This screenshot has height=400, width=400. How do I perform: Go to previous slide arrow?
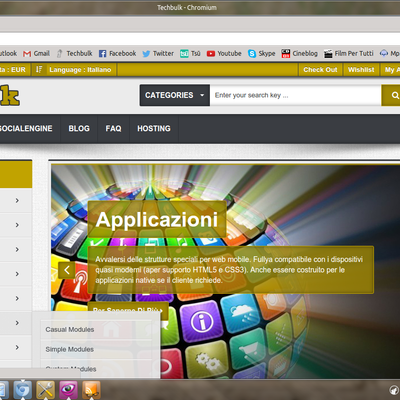click(67, 270)
